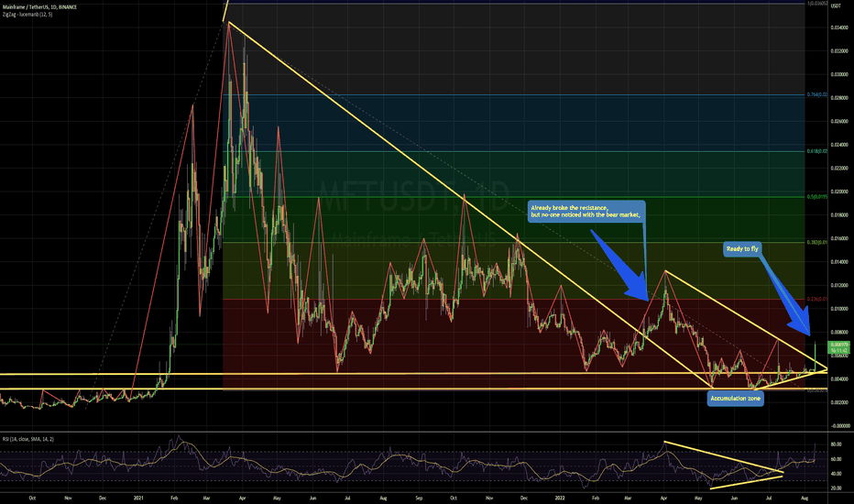Click the 20.00 RSI scale label
854x504 pixels.
[836, 488]
